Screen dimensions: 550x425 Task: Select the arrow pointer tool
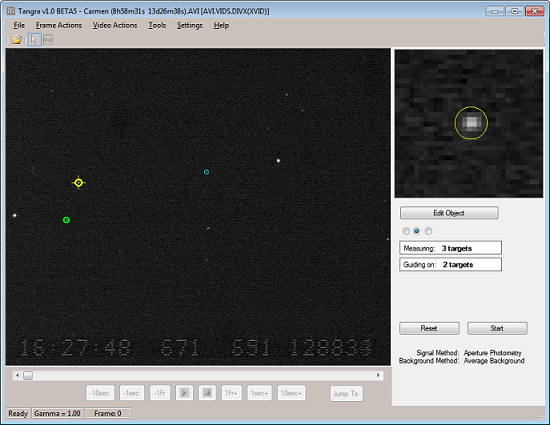coord(34,40)
